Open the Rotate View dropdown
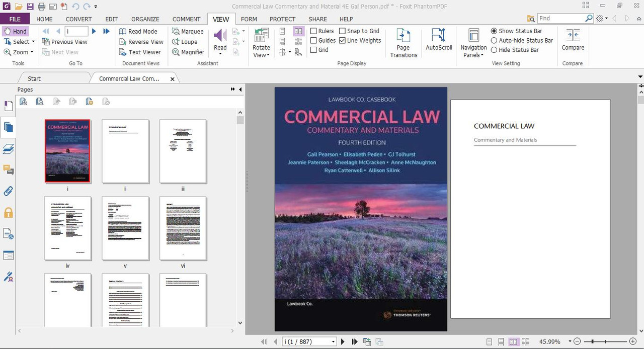Screen dimensions: 644x349 pyautogui.click(x=261, y=51)
